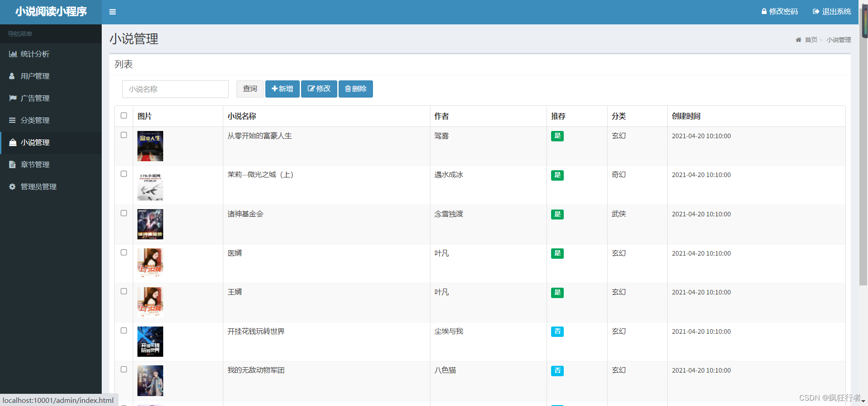Click the author name 驾雾
This screenshot has width=868, height=406.
pyautogui.click(x=442, y=136)
